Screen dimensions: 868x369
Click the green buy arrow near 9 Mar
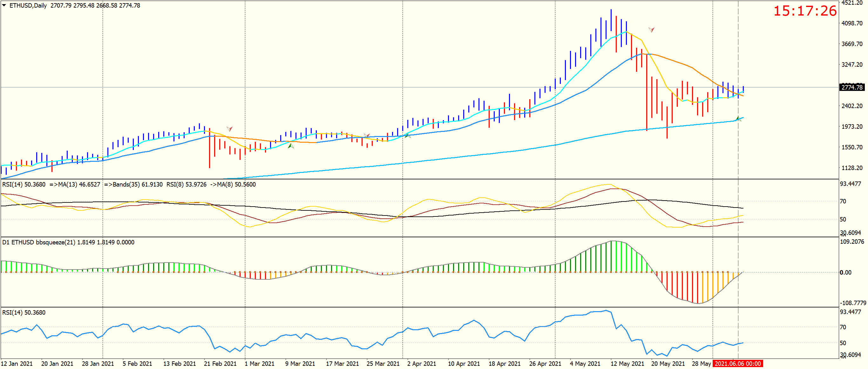(291, 146)
